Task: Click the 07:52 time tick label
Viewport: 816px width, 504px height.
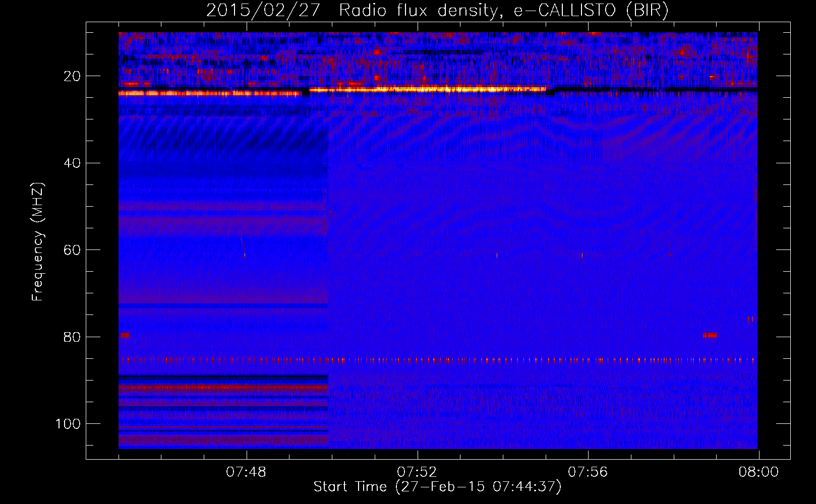Action: point(417,472)
